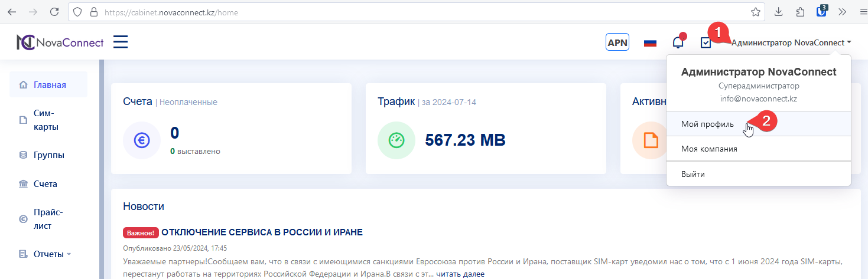Click the euro icon in Счета card
Image resolution: width=868 pixels, height=279 pixels.
click(141, 140)
